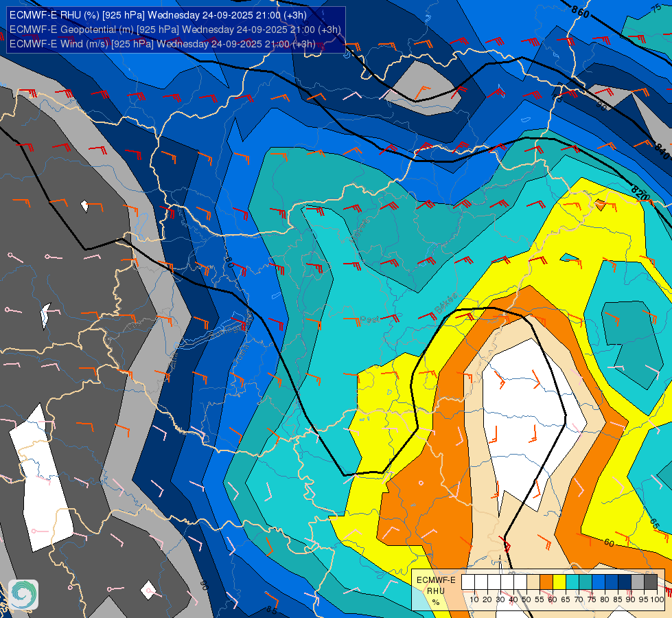The image size is (672, 618).
Task: Click the bright blue 75–80% legend swatch
Action: 599,582
